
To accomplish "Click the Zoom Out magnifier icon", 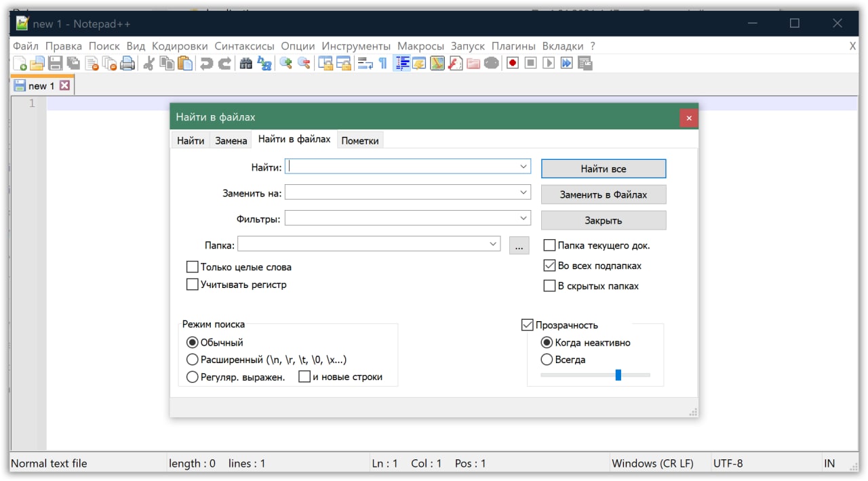I will coord(304,64).
